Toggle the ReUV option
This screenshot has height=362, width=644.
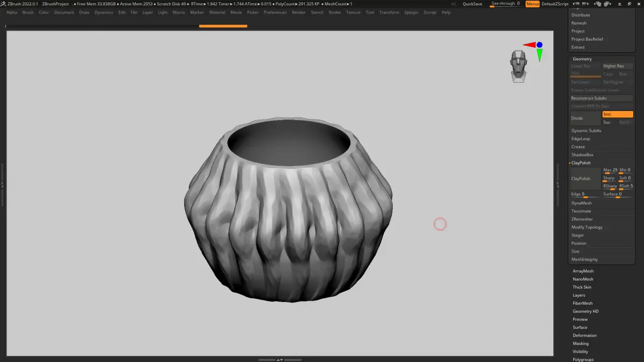coord(625,122)
